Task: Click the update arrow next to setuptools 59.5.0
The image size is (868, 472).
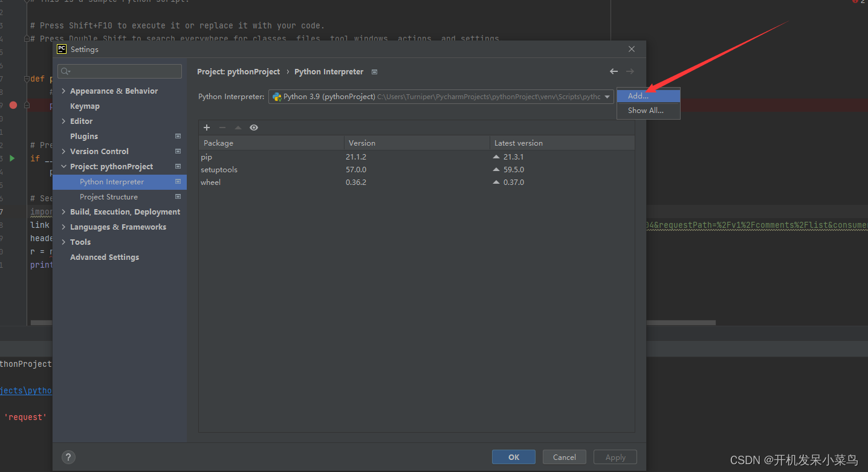Action: coord(497,169)
